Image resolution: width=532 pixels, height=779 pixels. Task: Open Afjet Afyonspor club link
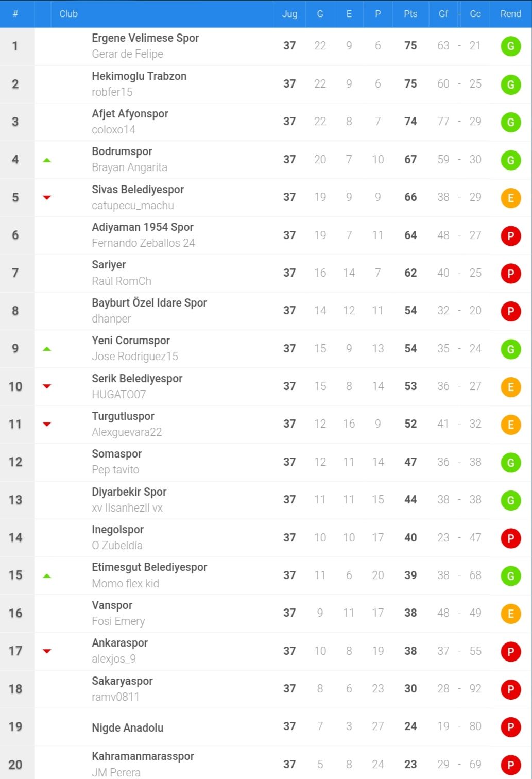pyautogui.click(x=130, y=114)
